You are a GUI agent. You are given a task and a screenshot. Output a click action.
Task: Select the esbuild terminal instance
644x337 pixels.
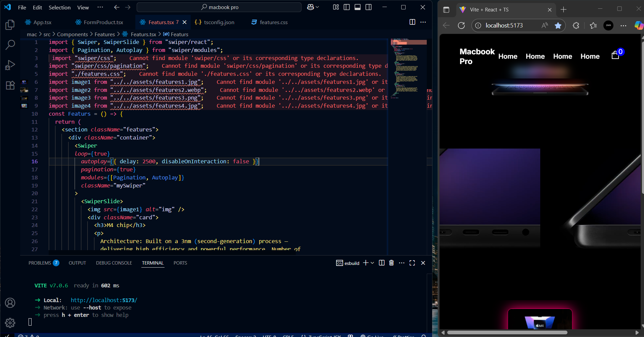[x=348, y=263]
